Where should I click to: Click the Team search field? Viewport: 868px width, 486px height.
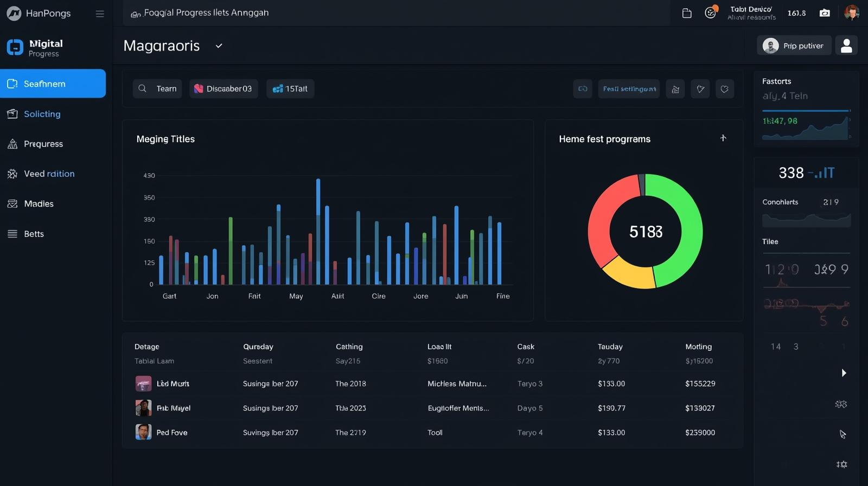coord(158,89)
